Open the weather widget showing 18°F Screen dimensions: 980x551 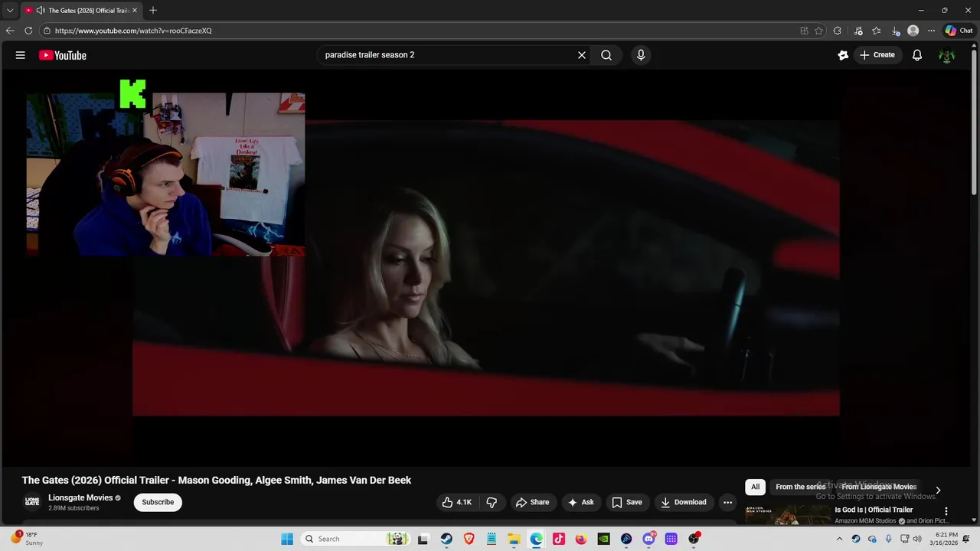25,539
